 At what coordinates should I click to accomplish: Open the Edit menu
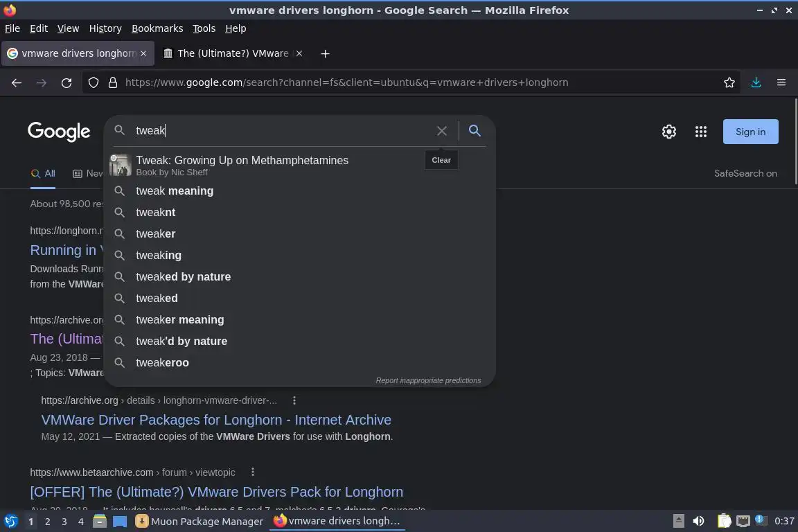coord(39,28)
